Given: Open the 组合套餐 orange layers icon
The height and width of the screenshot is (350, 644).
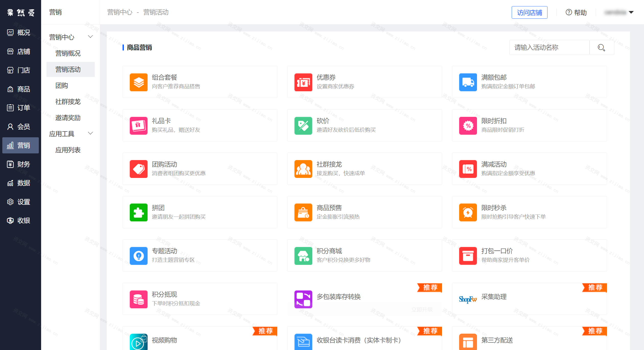Looking at the screenshot, I should (138, 82).
